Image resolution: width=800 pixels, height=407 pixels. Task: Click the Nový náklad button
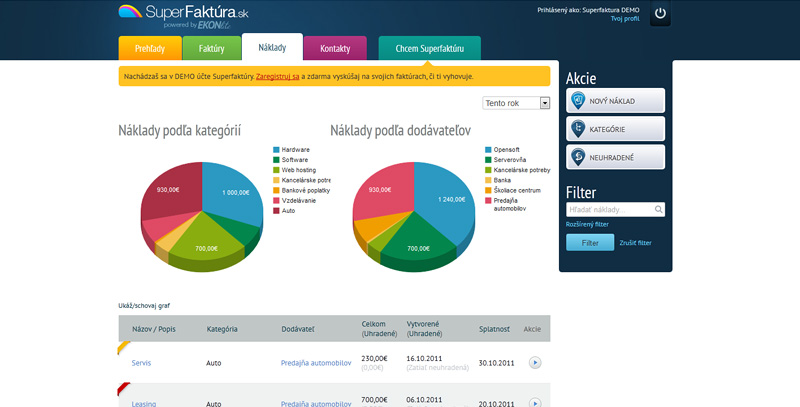[x=615, y=100]
